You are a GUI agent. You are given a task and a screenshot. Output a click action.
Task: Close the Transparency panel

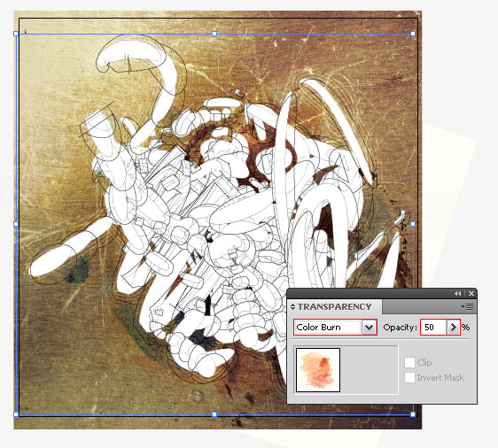pyautogui.click(x=471, y=294)
